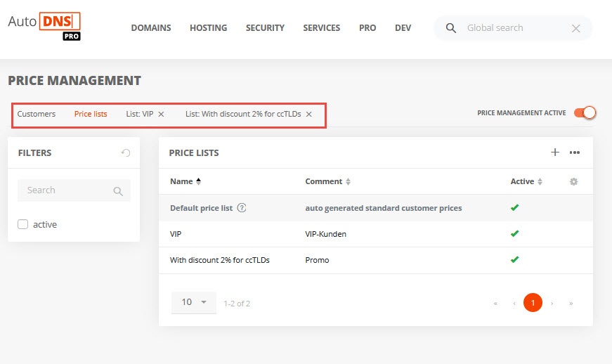
Task: Open the DEV menu
Action: point(403,28)
